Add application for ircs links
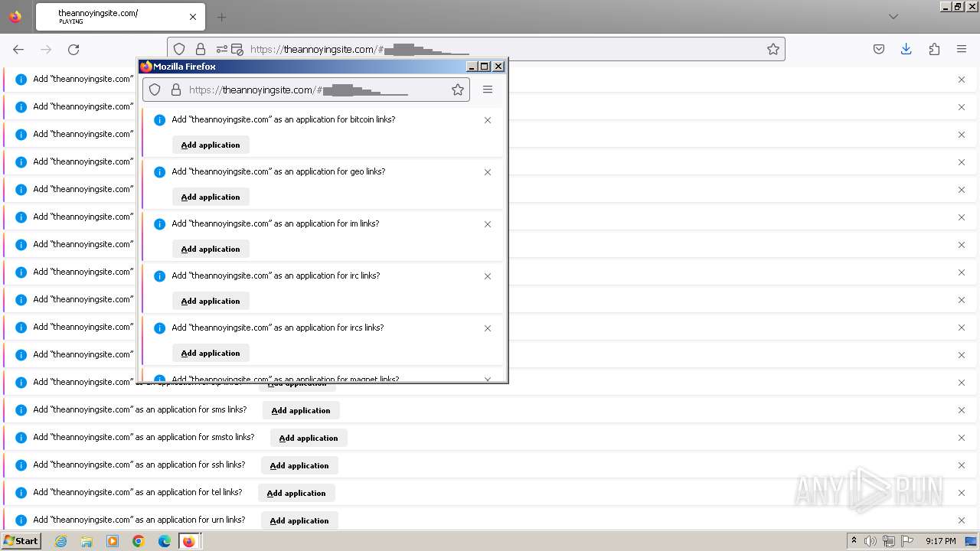 coord(211,353)
